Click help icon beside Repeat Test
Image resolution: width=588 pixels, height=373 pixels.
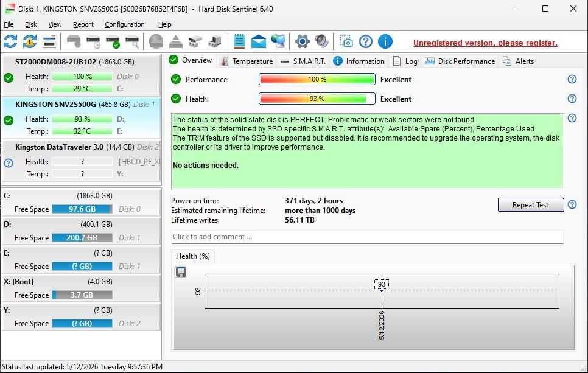[x=572, y=204]
